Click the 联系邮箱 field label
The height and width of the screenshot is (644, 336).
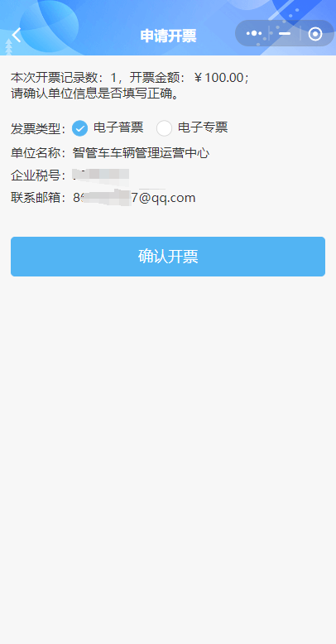[36, 198]
